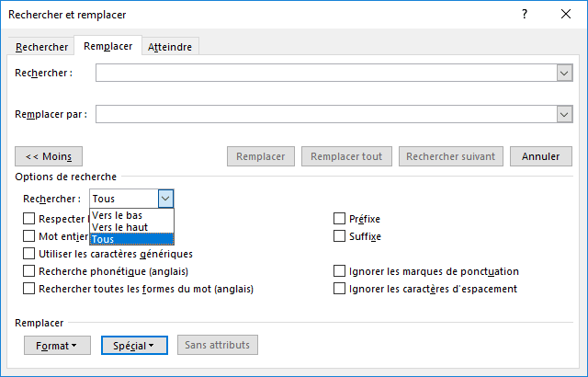The height and width of the screenshot is (377, 588).
Task: Check the Mot entier checkbox
Action: point(28,236)
